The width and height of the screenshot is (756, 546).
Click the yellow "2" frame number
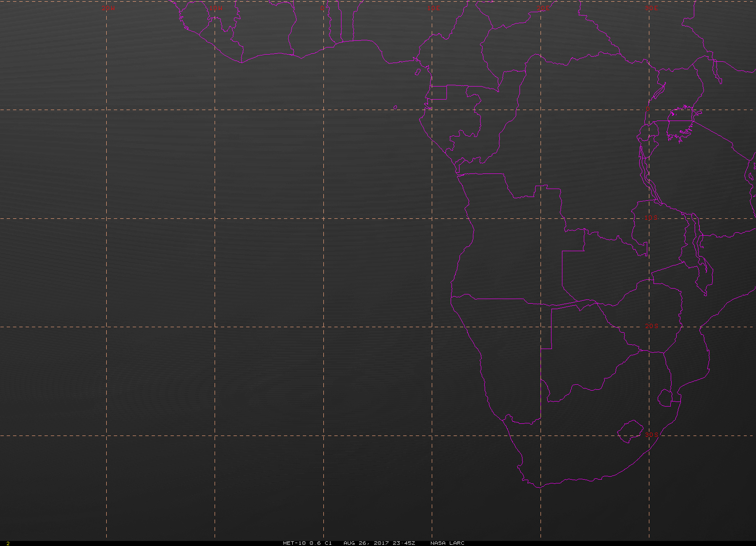point(8,543)
